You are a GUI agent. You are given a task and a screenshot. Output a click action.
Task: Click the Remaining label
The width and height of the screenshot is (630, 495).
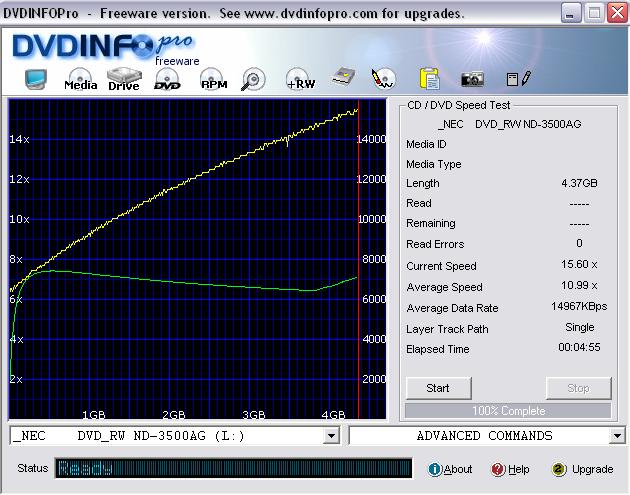coord(431,223)
